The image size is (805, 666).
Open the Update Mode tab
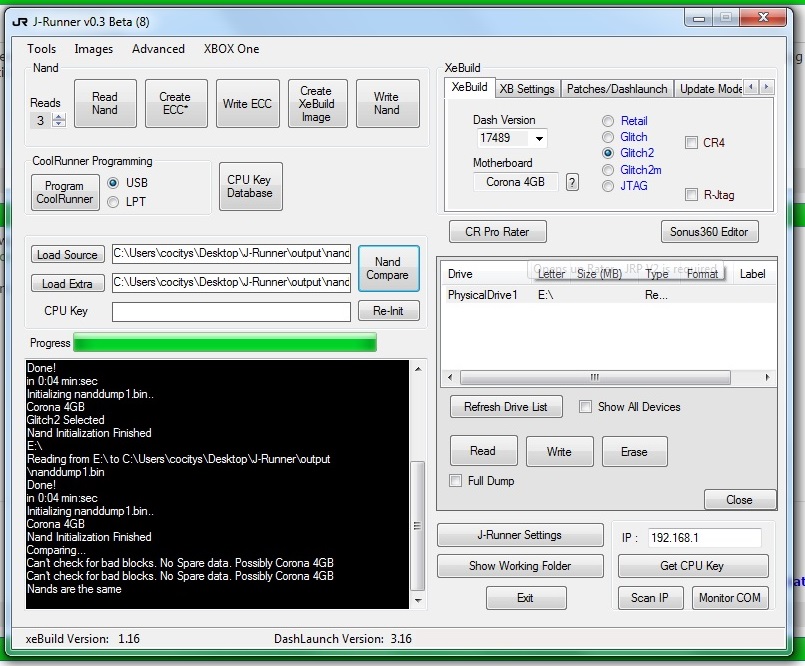[x=711, y=89]
